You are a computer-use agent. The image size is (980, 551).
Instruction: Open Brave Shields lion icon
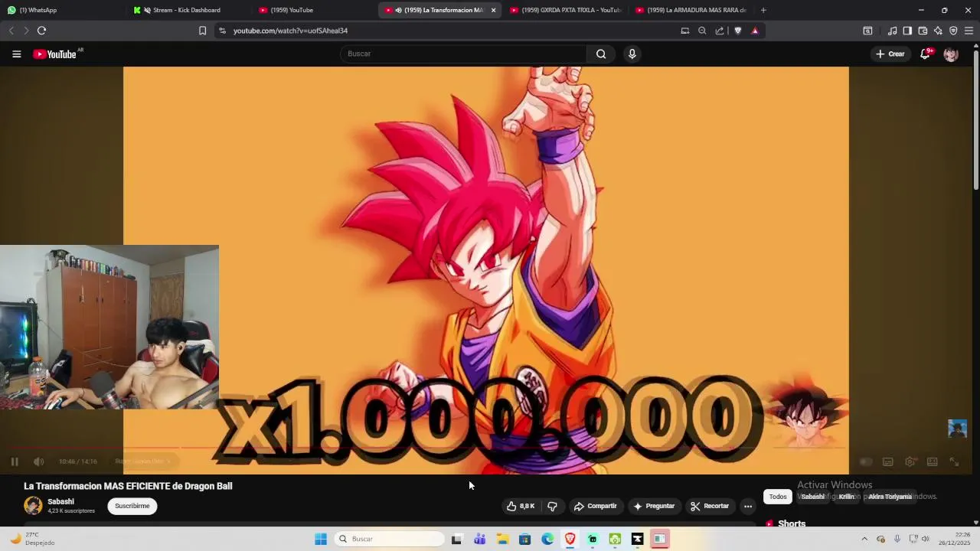coord(738,31)
